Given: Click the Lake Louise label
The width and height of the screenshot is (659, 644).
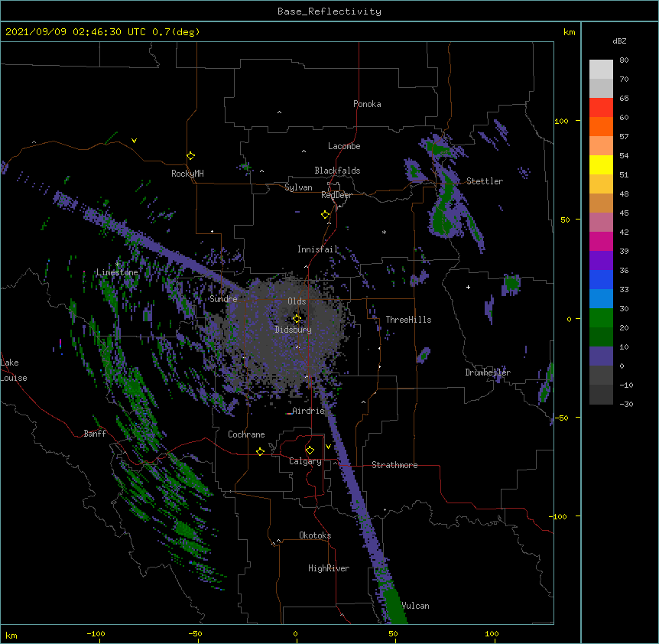Looking at the screenshot, I should pos(14,370).
